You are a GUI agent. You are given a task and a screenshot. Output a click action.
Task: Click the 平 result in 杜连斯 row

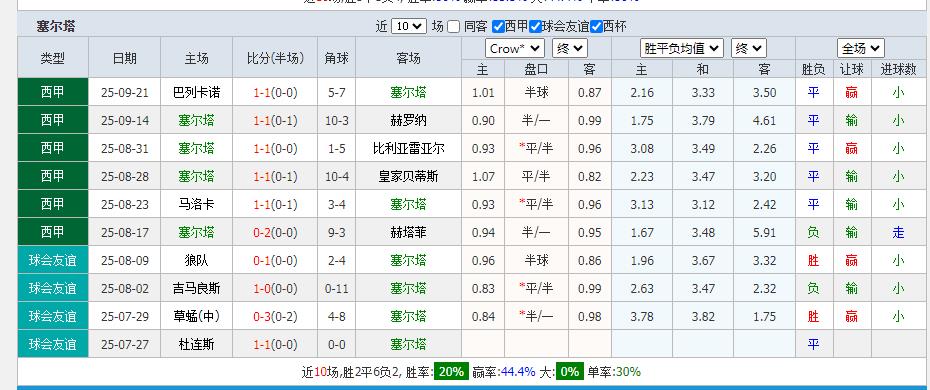coord(813,344)
